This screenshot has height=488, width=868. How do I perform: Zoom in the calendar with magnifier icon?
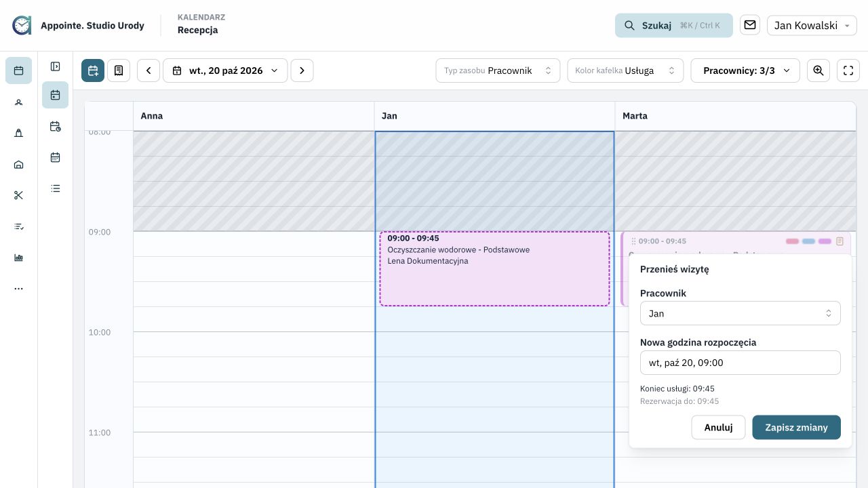[818, 70]
